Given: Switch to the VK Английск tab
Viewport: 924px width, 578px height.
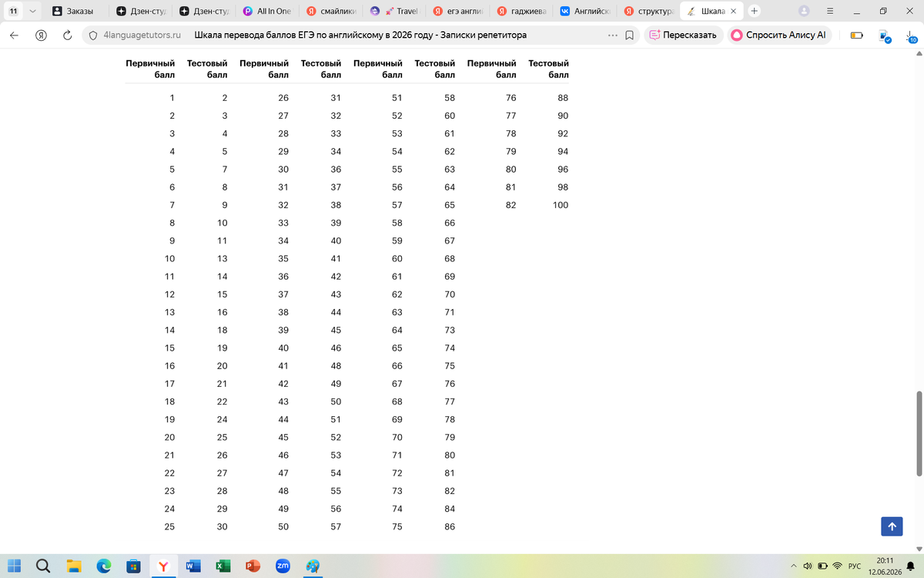Looking at the screenshot, I should (584, 12).
